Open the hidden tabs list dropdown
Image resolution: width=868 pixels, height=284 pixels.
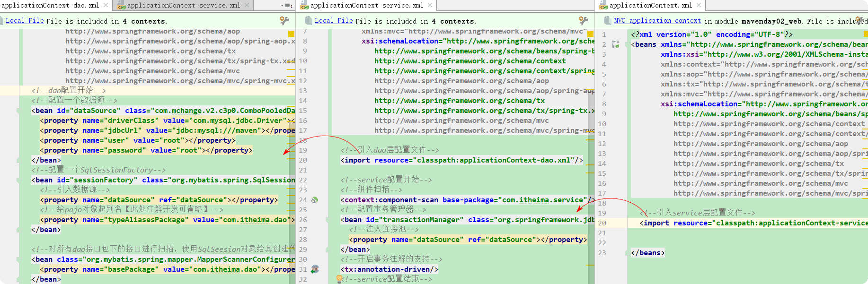coord(286,5)
